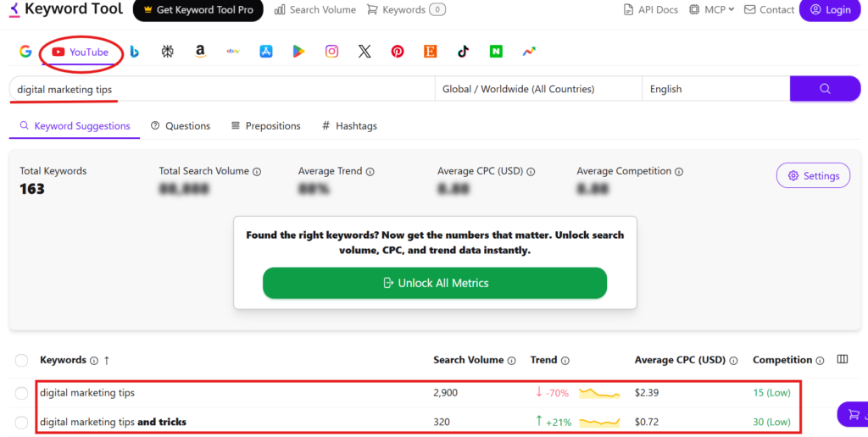Open the Keywords basket in the header

406,10
